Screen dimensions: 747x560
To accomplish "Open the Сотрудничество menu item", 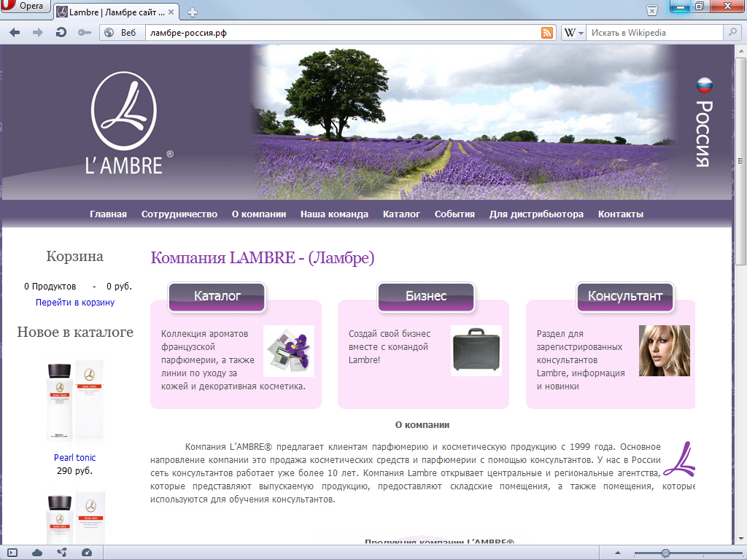I will (179, 214).
